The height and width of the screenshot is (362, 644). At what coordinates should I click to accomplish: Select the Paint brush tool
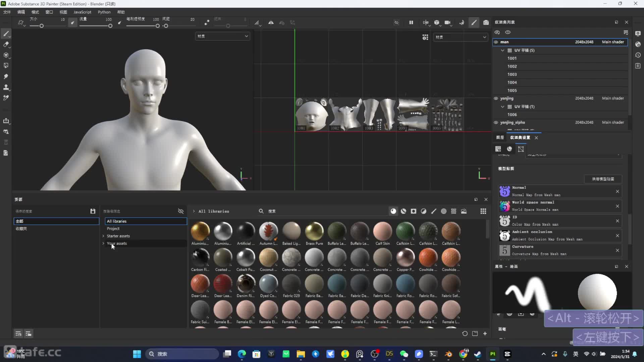tap(6, 34)
